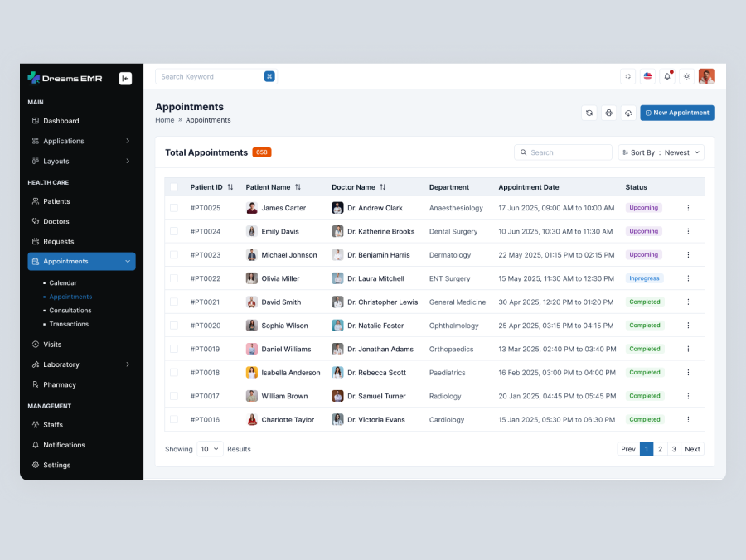The image size is (746, 560).
Task: Click Dr. Andrew Clark's name
Action: (x=375, y=208)
